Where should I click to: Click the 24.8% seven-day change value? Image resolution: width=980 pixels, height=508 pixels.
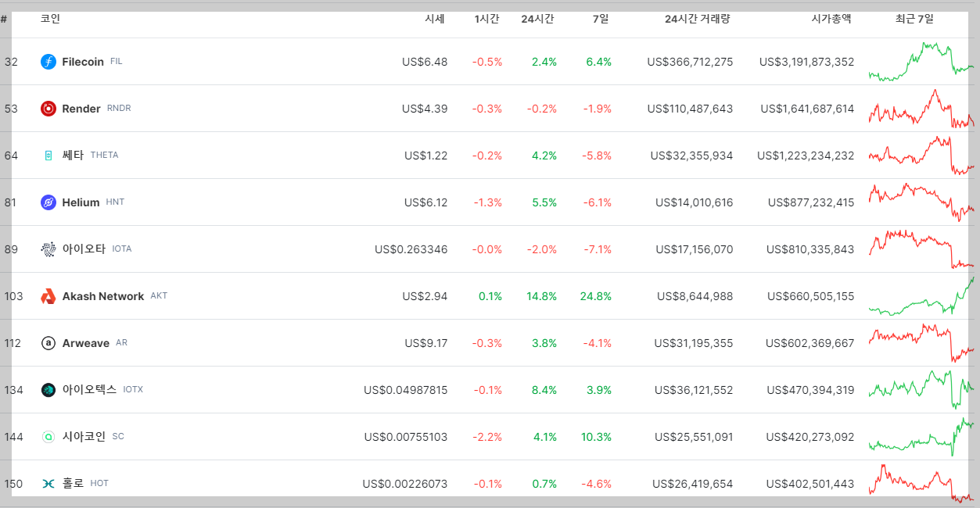pyautogui.click(x=596, y=296)
